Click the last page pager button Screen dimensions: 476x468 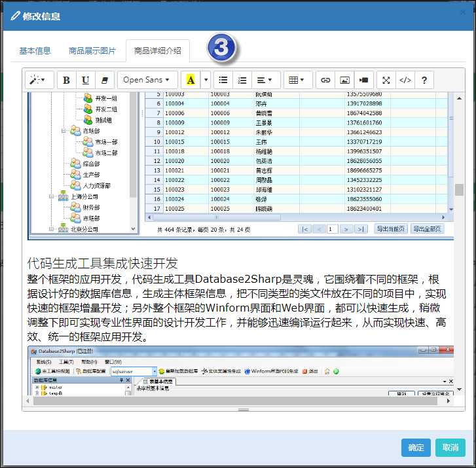[360, 229]
